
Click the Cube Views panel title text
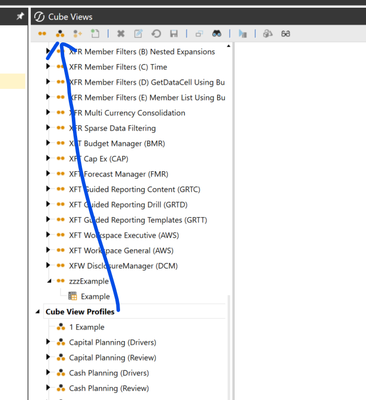pyautogui.click(x=70, y=17)
